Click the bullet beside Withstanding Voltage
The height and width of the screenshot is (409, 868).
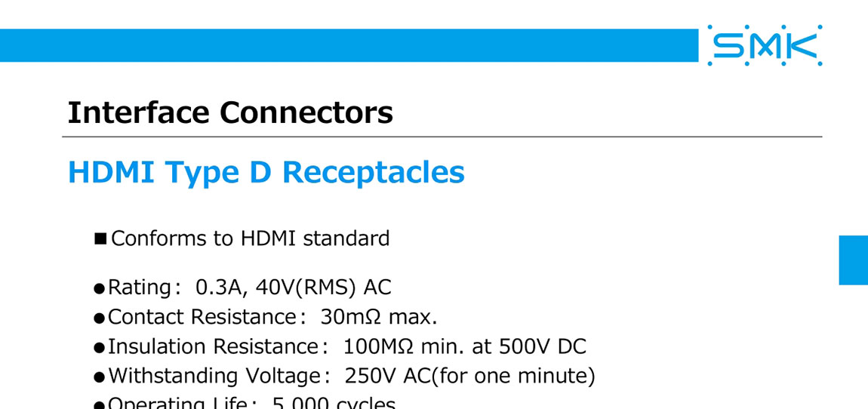[x=98, y=377]
